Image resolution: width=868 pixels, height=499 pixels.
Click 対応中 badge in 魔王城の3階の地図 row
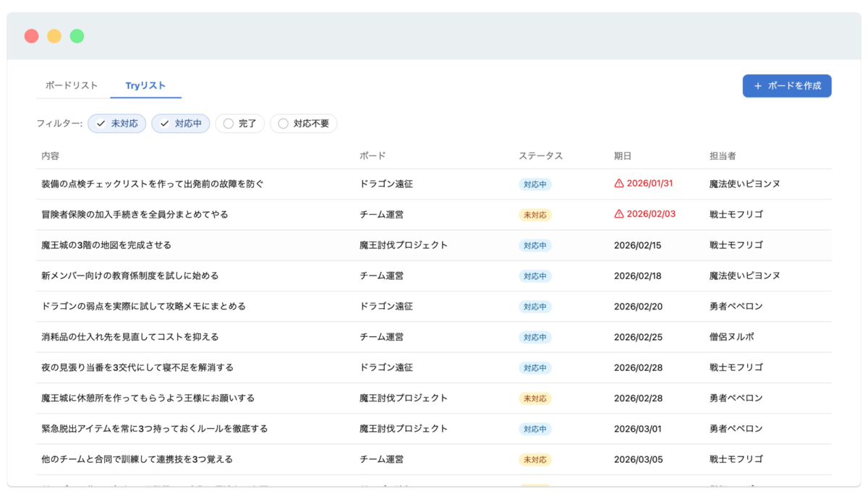(x=535, y=245)
